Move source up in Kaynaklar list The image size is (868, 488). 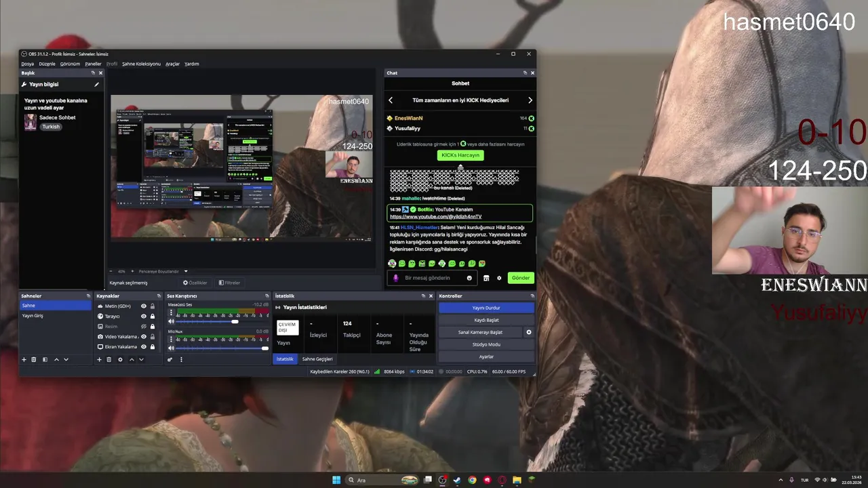[132, 359]
